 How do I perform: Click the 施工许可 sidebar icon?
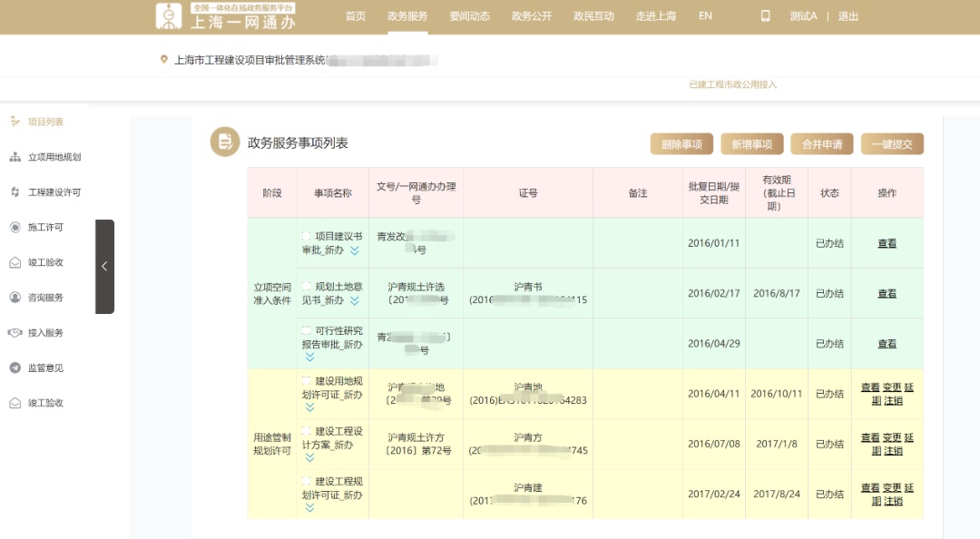coord(15,228)
